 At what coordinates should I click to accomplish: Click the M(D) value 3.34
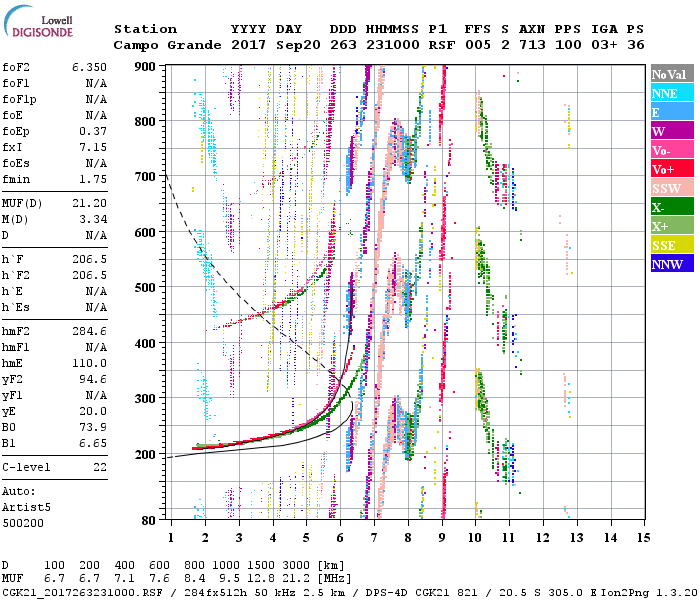93,219
